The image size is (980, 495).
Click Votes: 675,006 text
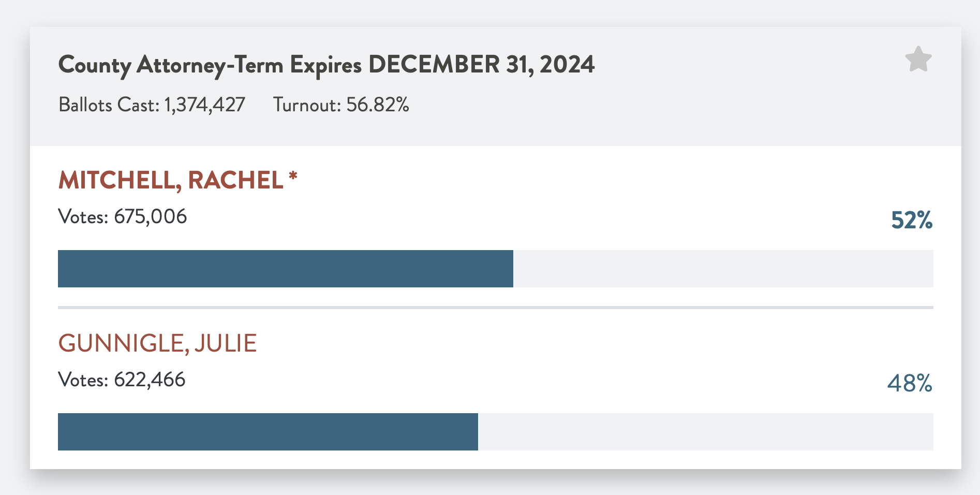pos(123,216)
